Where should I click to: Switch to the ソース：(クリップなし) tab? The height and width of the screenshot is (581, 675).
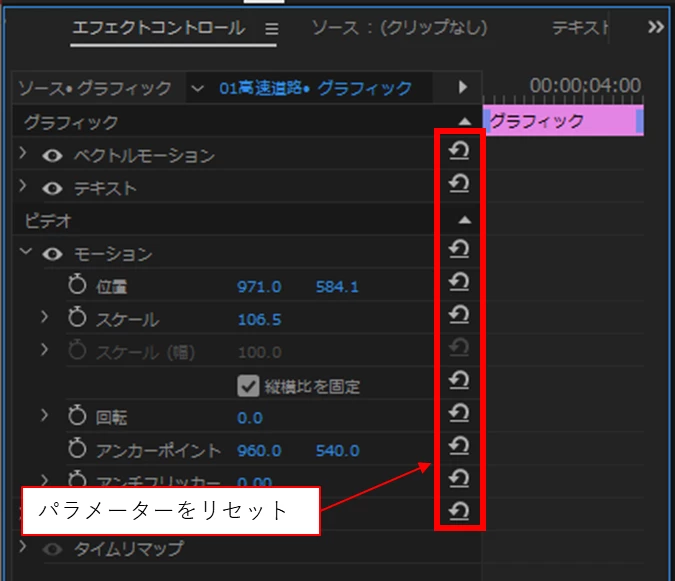tap(399, 28)
